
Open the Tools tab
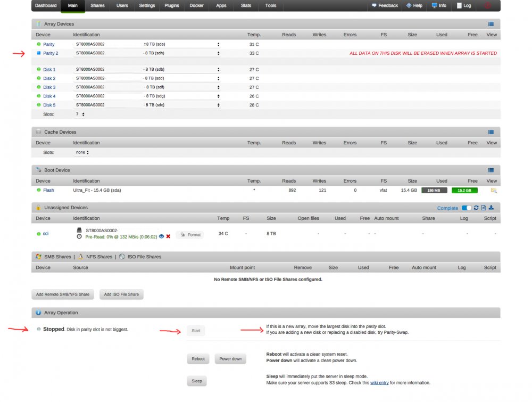(271, 5)
